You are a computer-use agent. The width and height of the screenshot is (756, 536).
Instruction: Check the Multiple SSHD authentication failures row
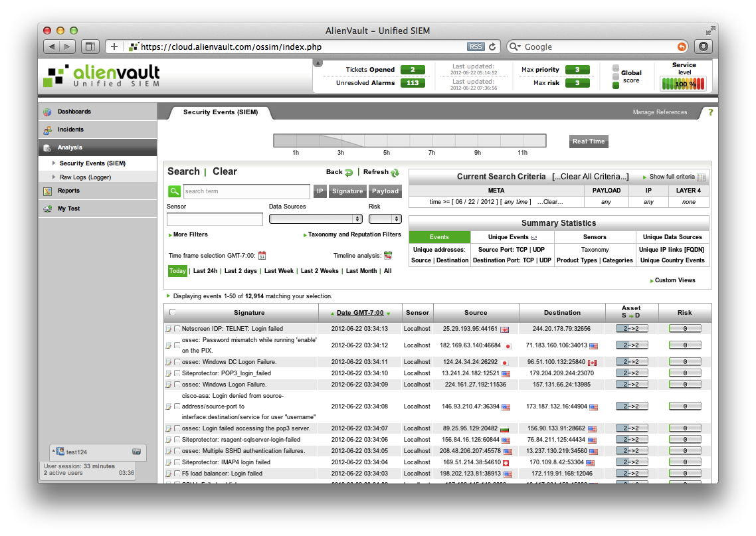[x=177, y=451]
